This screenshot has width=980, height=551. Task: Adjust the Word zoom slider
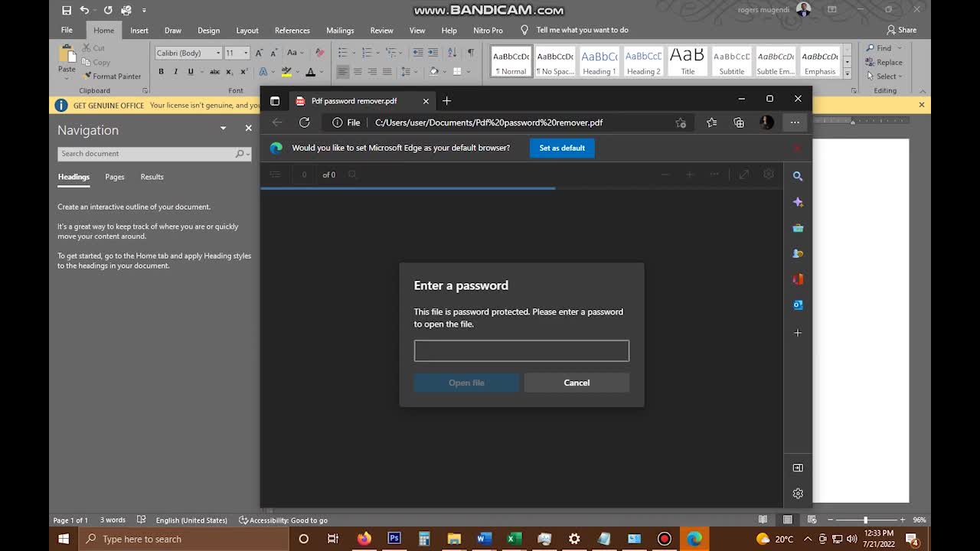point(865,520)
